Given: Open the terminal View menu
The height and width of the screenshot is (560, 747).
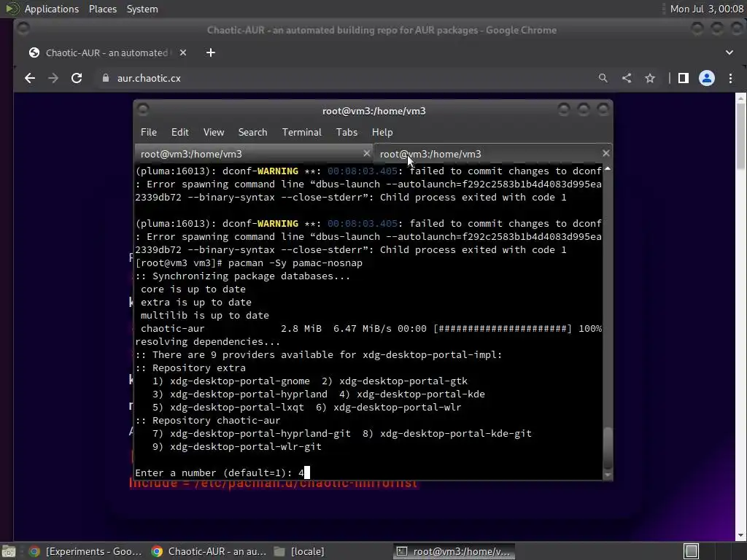Looking at the screenshot, I should (214, 132).
